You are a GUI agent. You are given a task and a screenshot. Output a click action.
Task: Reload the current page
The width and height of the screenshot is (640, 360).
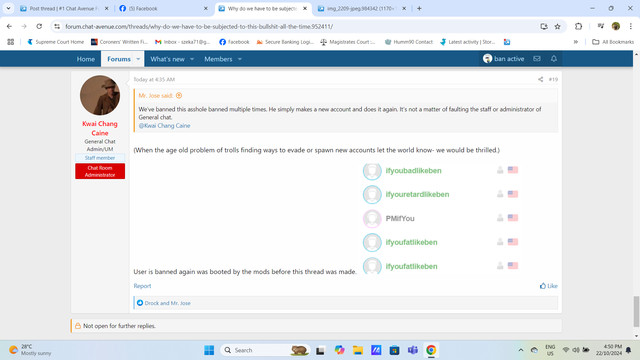coord(39,26)
